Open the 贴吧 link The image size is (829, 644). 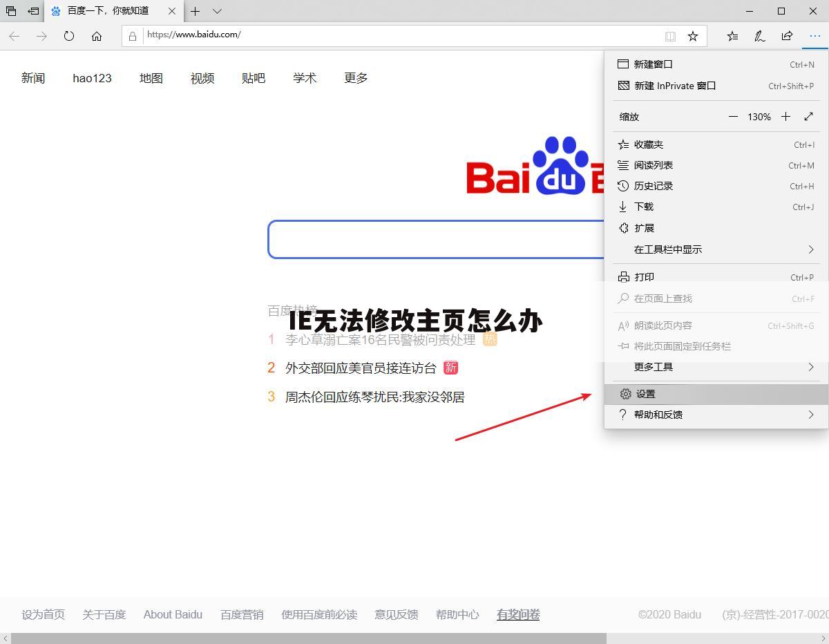254,78
